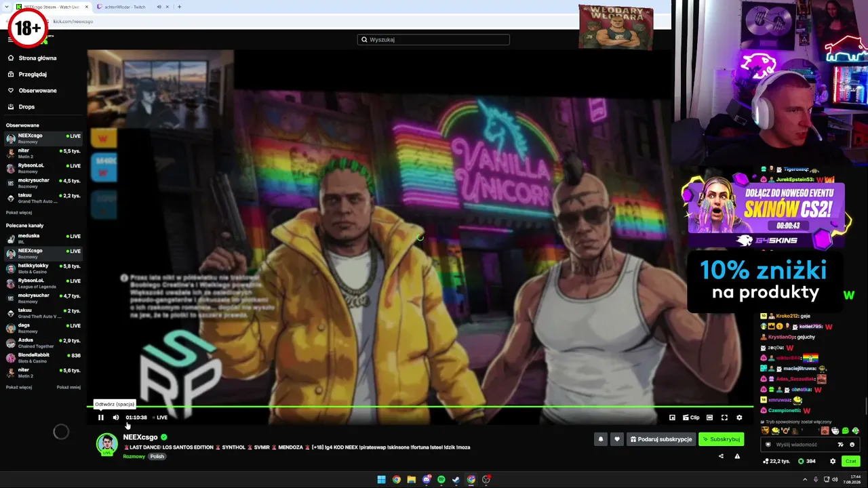Seek on the green video progress bar
868x488 pixels.
pyautogui.click(x=419, y=407)
